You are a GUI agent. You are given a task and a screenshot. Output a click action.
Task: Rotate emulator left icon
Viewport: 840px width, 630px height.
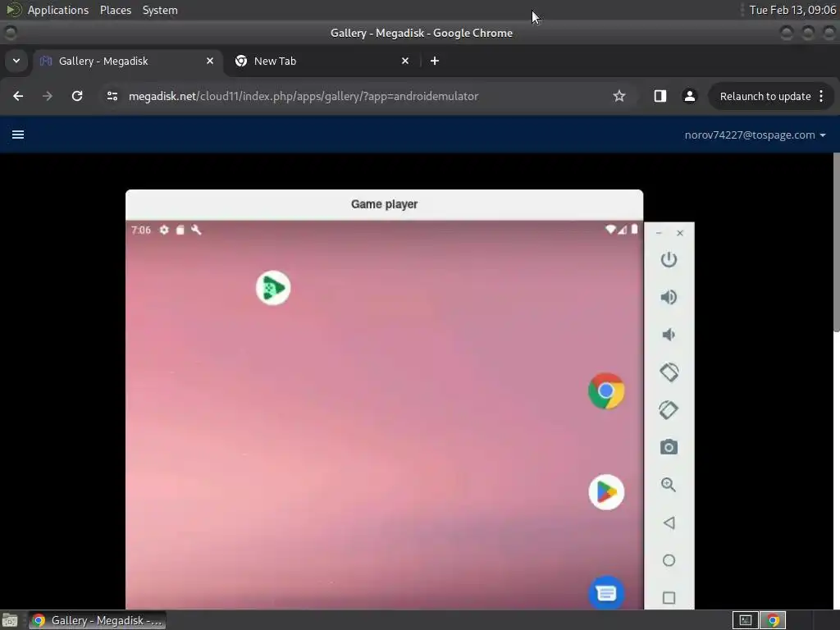[x=669, y=372]
